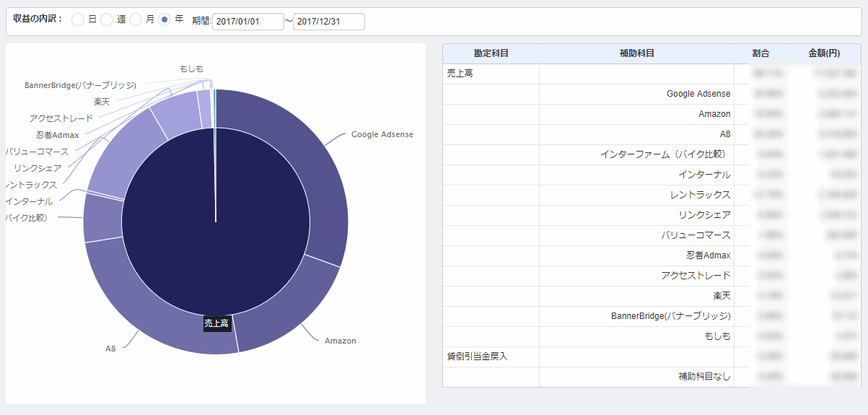Viewport: 868px width, 415px height.
Task: Select the バリューコマース row in the table
Action: point(696,235)
